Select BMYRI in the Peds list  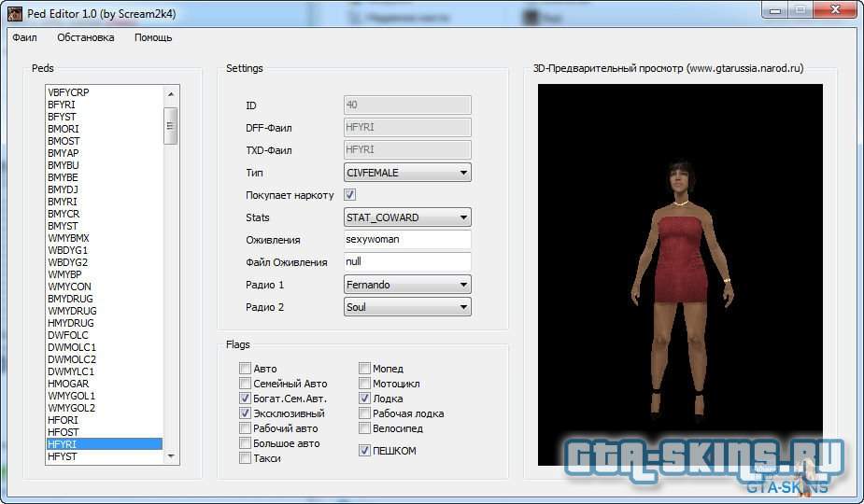point(105,202)
